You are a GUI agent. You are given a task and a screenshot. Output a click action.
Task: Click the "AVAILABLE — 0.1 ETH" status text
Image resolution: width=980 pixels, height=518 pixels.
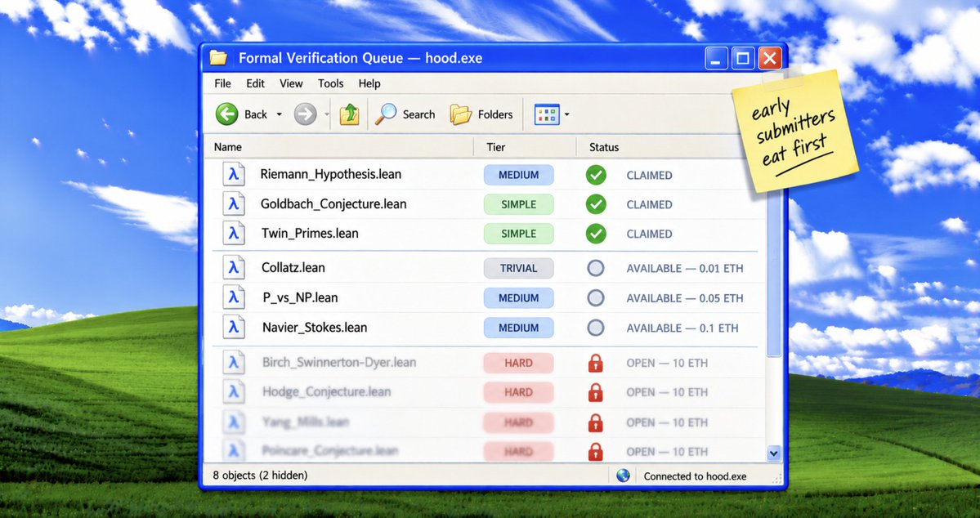pos(682,328)
